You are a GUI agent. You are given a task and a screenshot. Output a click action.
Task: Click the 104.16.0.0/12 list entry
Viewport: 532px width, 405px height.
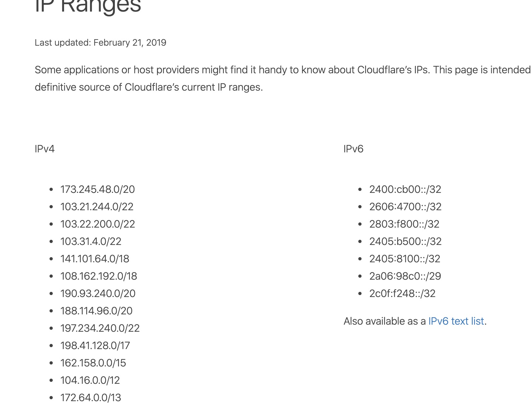pyautogui.click(x=90, y=380)
